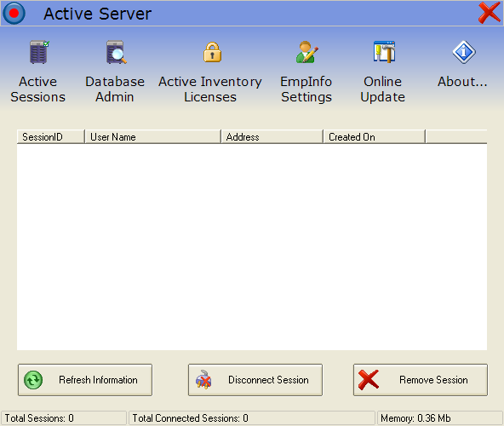
Task: Sort by the Created On column header
Action: click(374, 136)
